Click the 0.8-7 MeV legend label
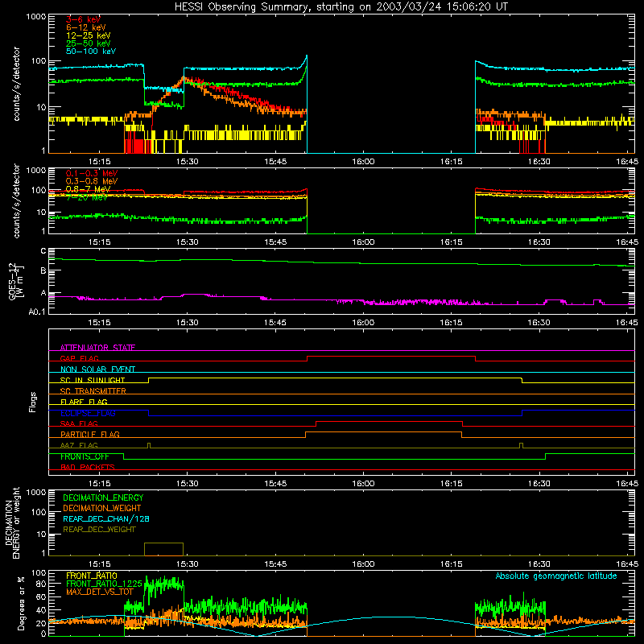 [x=88, y=189]
